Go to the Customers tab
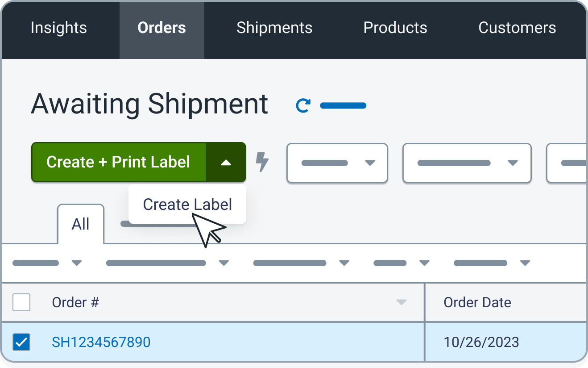 (517, 28)
